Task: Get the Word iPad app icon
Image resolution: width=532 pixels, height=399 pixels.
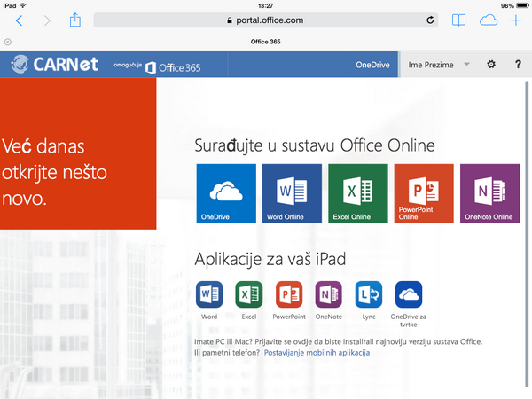Action: click(209, 294)
